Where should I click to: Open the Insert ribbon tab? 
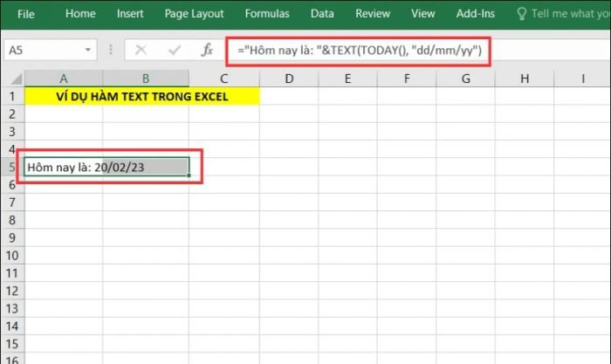[x=130, y=14]
